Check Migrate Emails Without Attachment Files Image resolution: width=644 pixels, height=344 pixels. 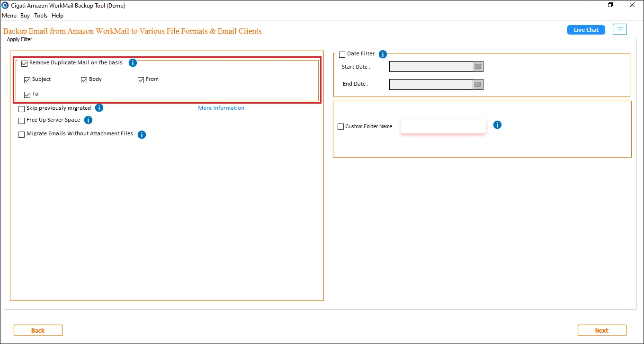(x=21, y=134)
